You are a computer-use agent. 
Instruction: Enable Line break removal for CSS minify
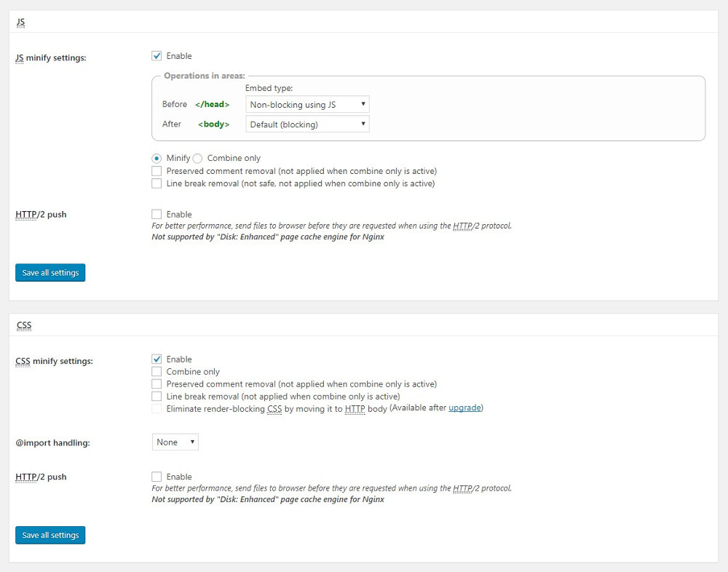tap(157, 396)
